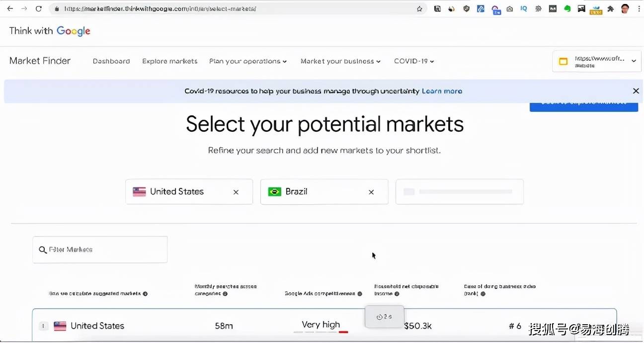
Task: Bookmark this page with the star icon
Action: (419, 9)
